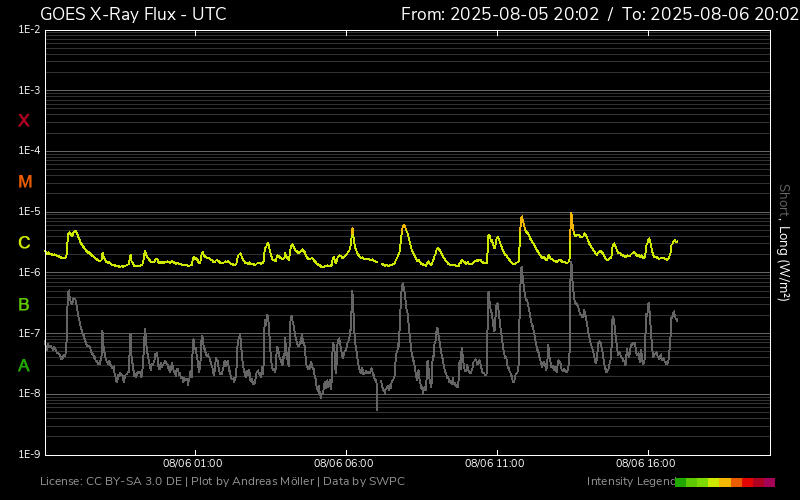
Task: Click the Short, Long (W/m²) axis label
Action: tap(784, 242)
